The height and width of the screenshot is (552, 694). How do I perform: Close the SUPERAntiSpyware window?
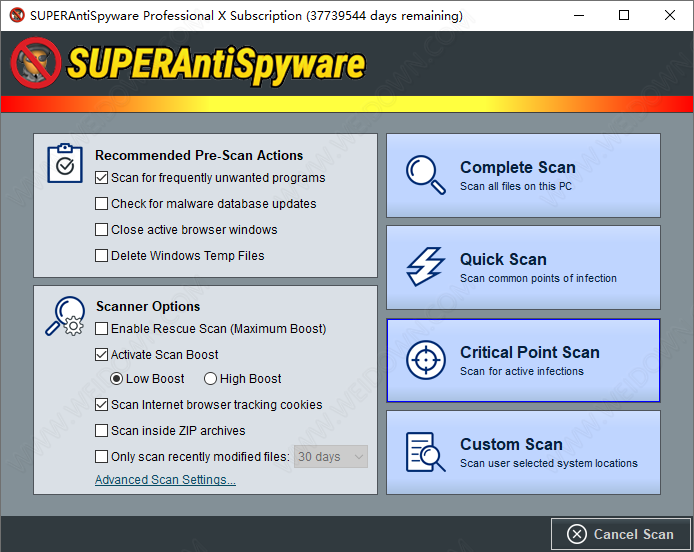coord(670,15)
